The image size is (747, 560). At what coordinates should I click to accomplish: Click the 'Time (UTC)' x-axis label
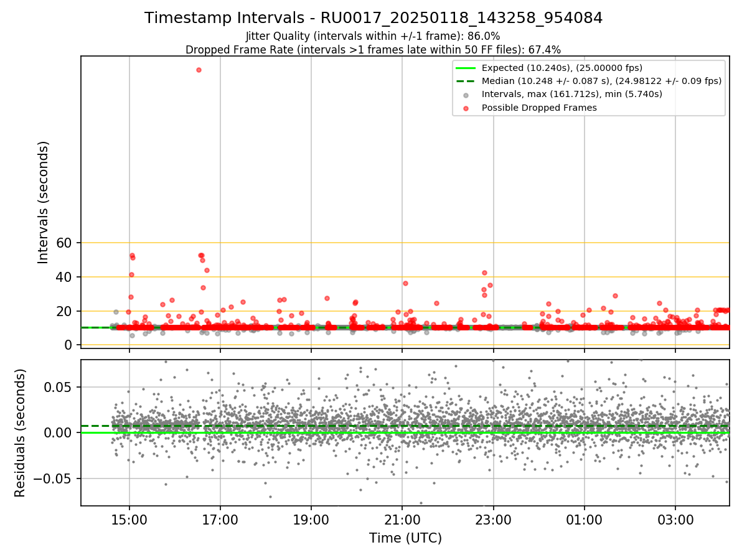pos(405,538)
